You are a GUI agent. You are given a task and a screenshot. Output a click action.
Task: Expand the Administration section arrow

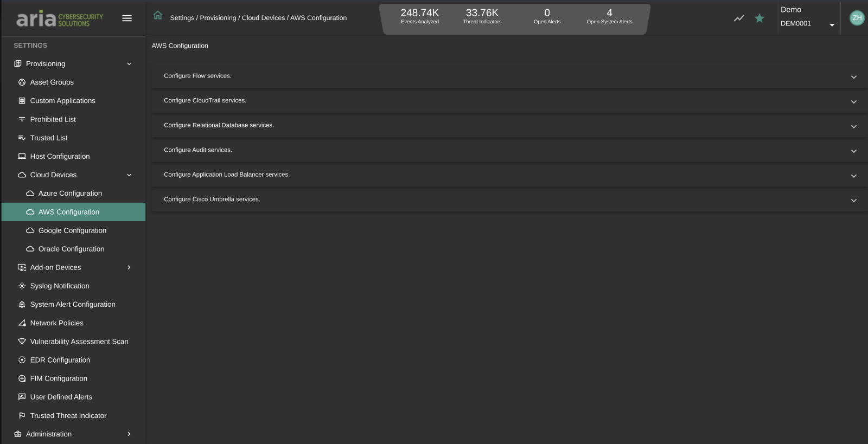pyautogui.click(x=129, y=434)
